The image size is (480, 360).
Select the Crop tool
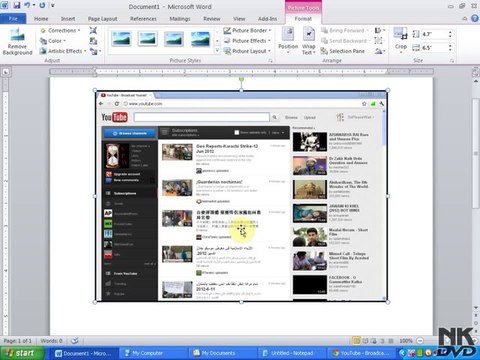(x=400, y=41)
